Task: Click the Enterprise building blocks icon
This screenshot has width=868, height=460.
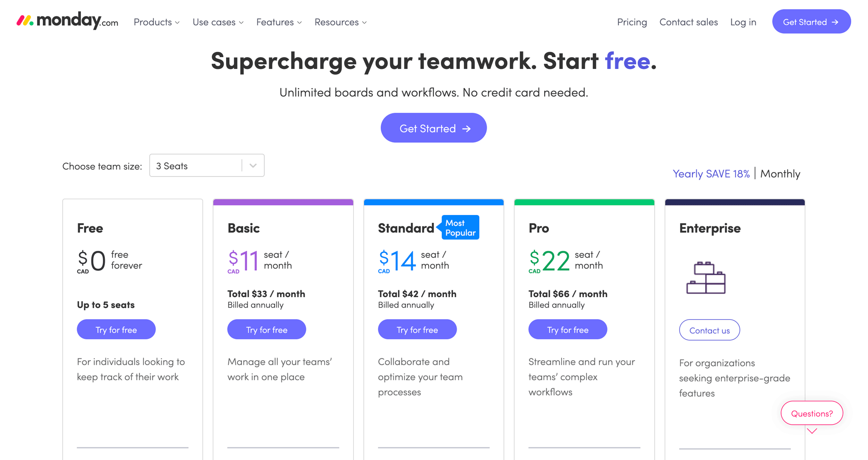Action: pyautogui.click(x=706, y=278)
